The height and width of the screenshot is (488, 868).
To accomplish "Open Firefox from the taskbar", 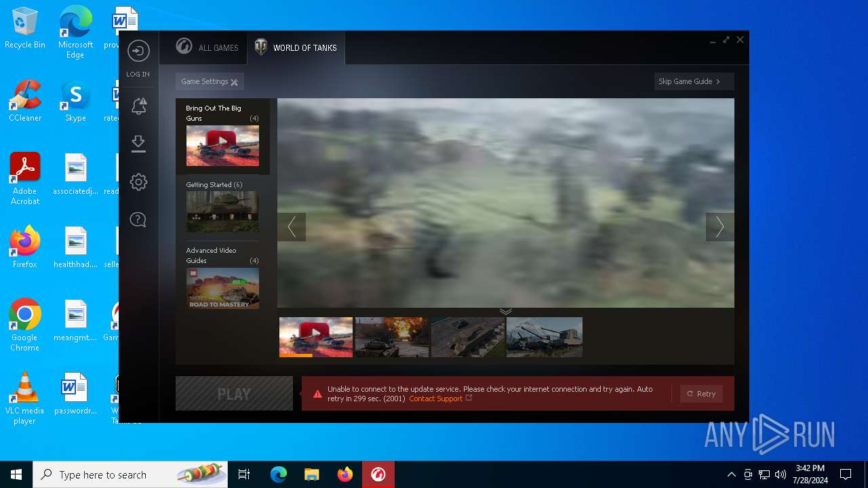I will pos(345,474).
